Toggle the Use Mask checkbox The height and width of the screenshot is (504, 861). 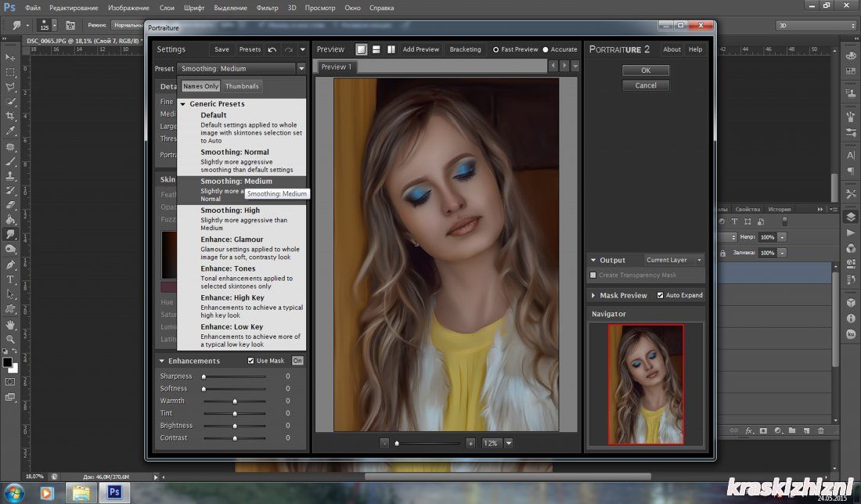coord(251,361)
